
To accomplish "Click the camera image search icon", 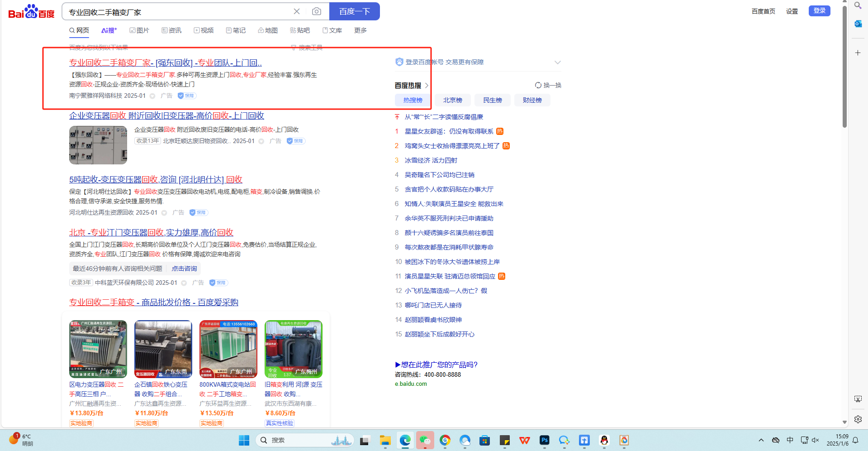I will click(x=317, y=11).
